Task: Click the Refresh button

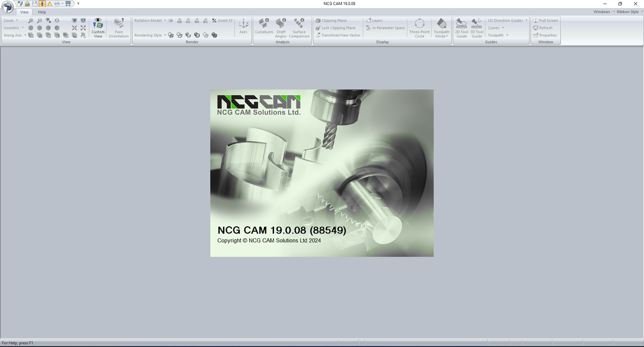Action: click(x=543, y=28)
